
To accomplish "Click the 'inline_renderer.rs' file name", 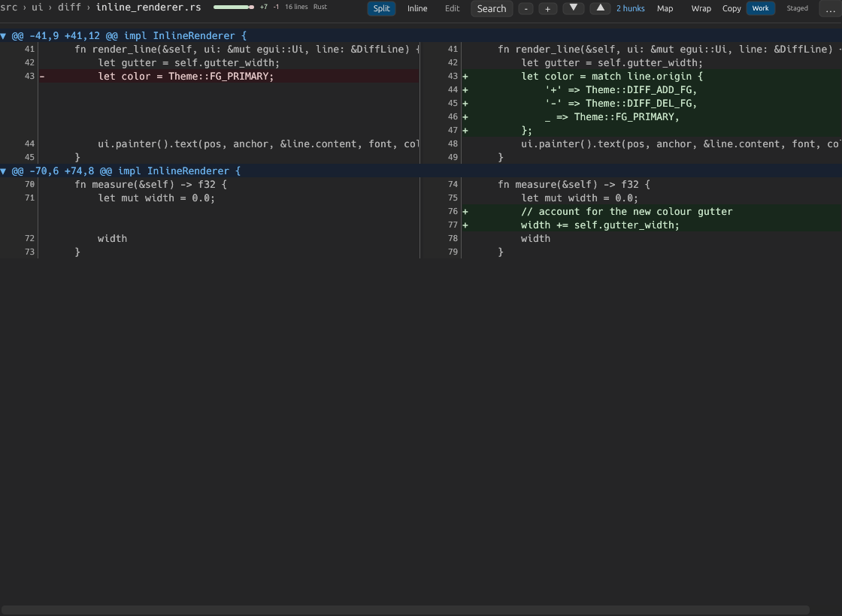I will click(148, 8).
